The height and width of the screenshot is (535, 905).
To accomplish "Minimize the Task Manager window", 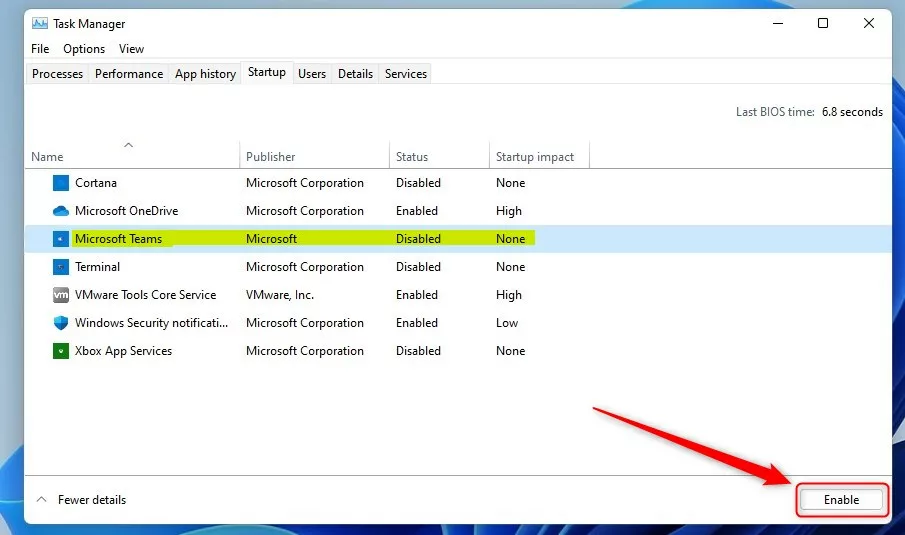I will 777,23.
